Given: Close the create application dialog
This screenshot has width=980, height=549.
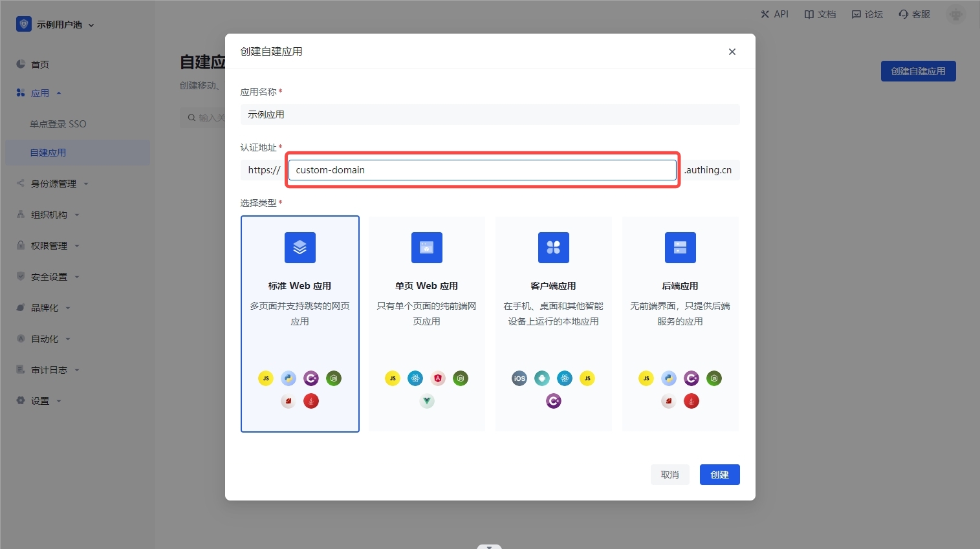Looking at the screenshot, I should [x=732, y=52].
